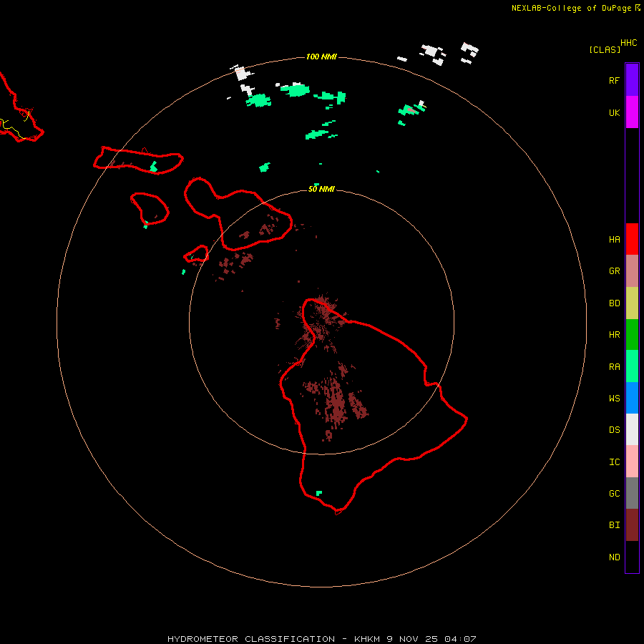Screen dimensions: 644x644
Task: Click the "50 NMI" range ring label
Action: tap(321, 189)
